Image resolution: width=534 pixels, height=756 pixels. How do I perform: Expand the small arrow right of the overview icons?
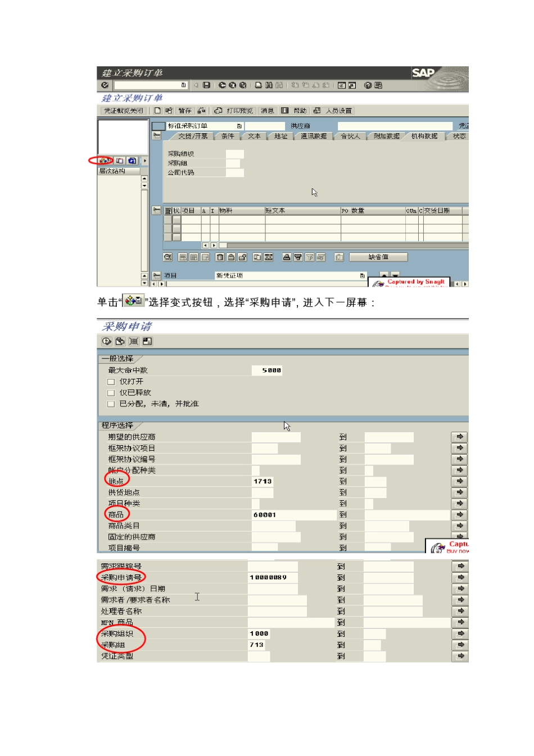click(x=144, y=161)
